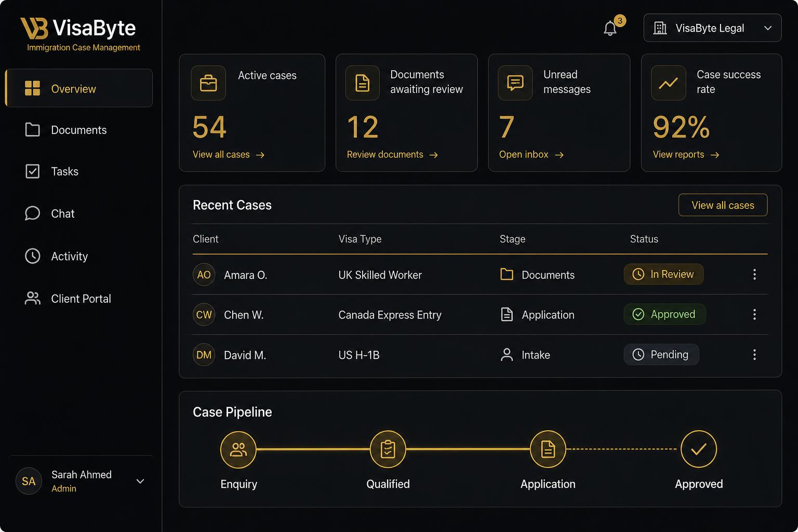Follow the Open inbox link

click(x=531, y=155)
